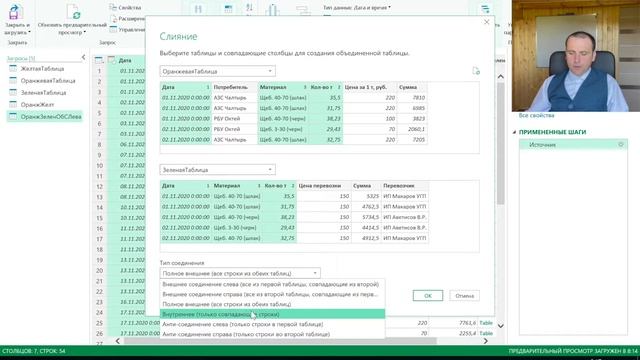Open Table link in preview row 25
Screen dimensions: 640x360
tap(486, 323)
